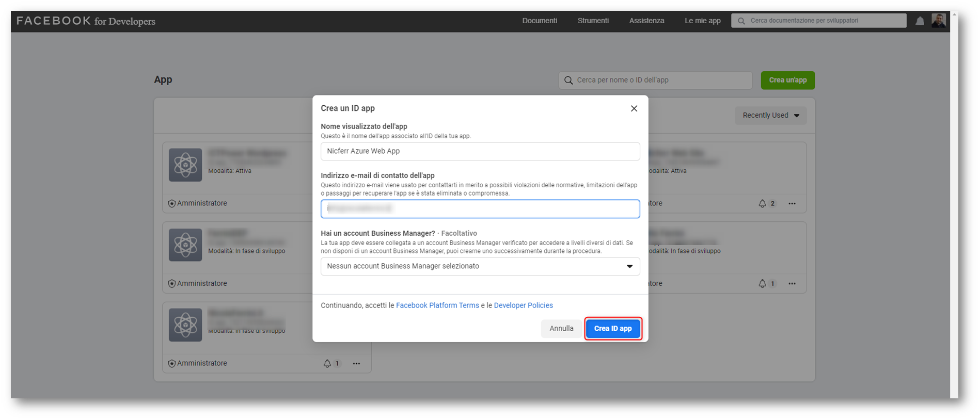This screenshot has height=420, width=980.
Task: Click the notifications bell in top bar
Action: [x=920, y=21]
